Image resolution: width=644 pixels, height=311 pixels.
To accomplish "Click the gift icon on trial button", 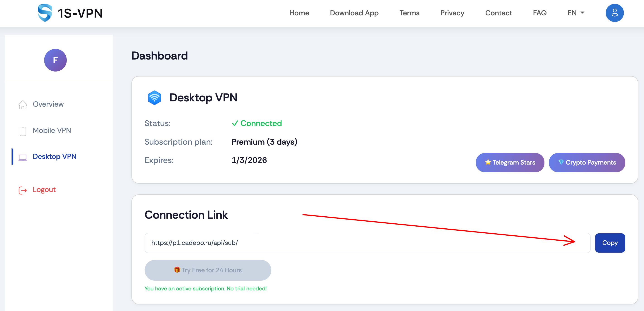I will click(x=177, y=270).
